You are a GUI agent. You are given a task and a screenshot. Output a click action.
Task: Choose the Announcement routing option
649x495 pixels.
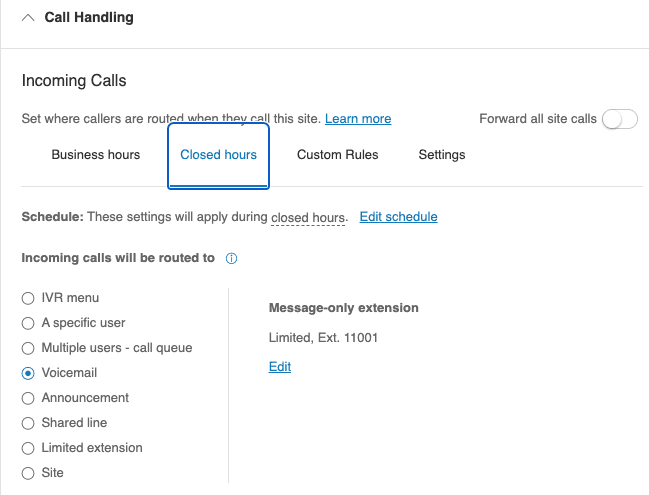point(28,398)
